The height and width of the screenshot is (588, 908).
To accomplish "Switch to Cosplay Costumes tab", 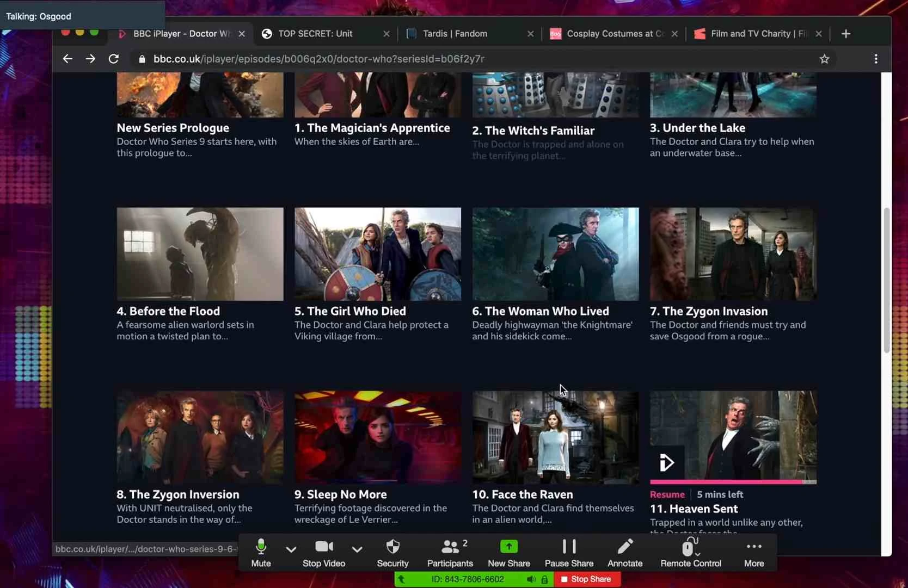I will click(615, 34).
